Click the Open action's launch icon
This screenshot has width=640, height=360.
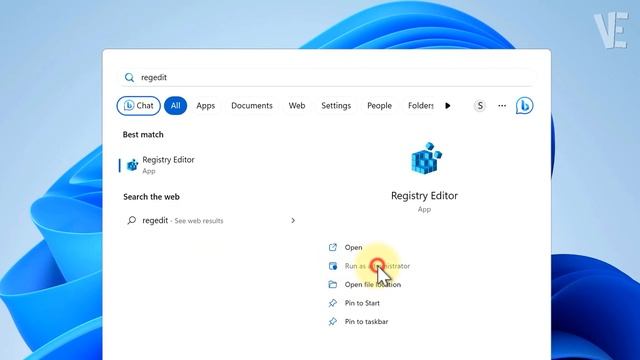[333, 247]
